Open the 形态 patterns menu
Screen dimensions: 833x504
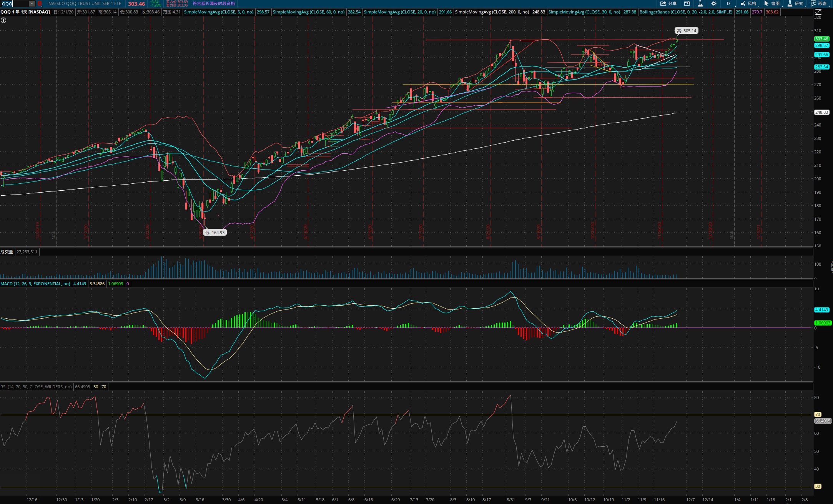pos(819,3)
